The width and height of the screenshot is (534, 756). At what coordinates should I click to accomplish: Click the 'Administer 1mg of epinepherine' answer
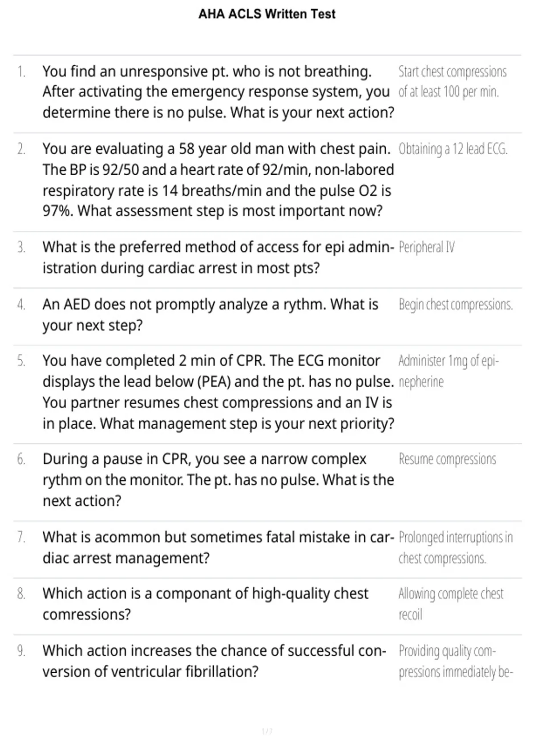click(x=449, y=371)
